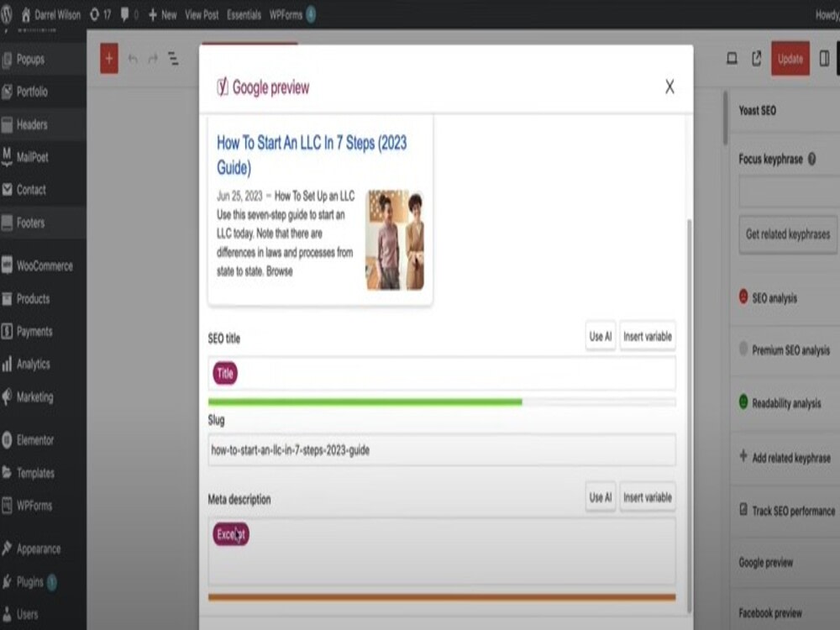The image size is (840, 630).
Task: Click View Post in admin bar
Action: coord(202,15)
